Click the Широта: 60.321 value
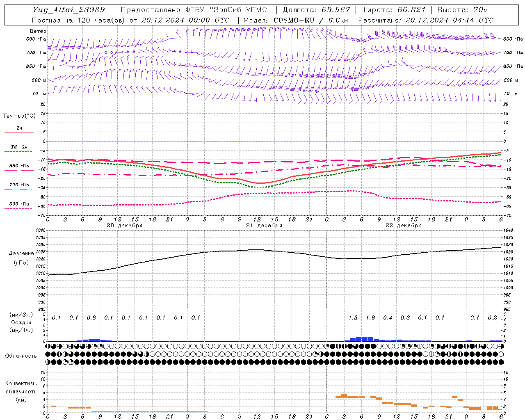 coord(394,10)
